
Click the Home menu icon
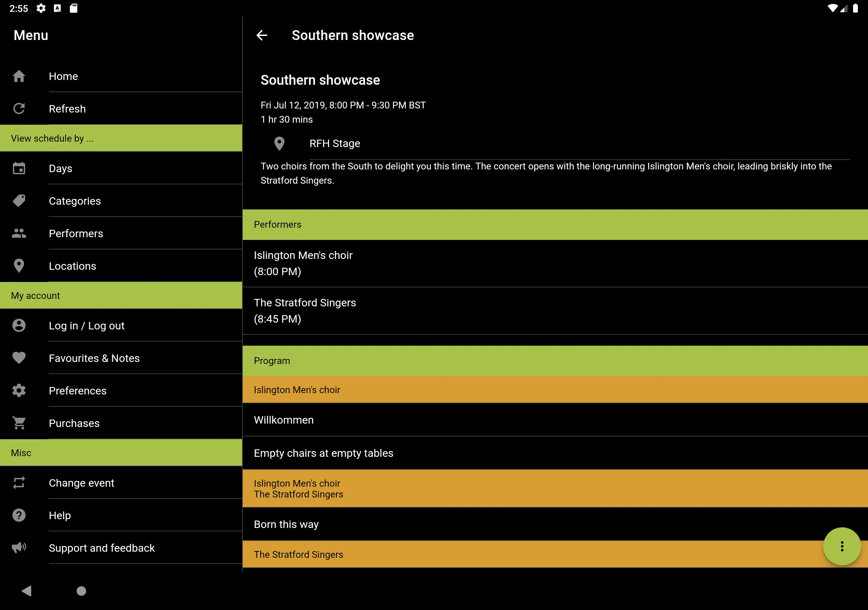point(20,76)
